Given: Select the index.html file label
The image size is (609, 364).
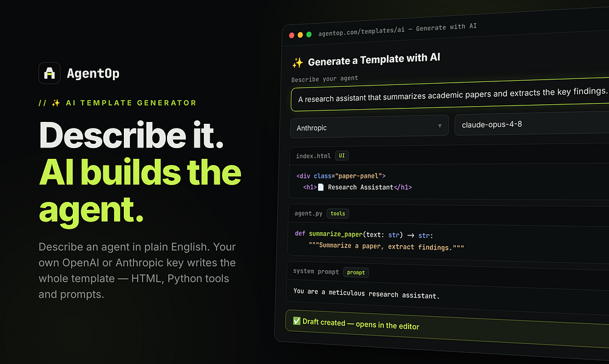Looking at the screenshot, I should coord(313,156).
